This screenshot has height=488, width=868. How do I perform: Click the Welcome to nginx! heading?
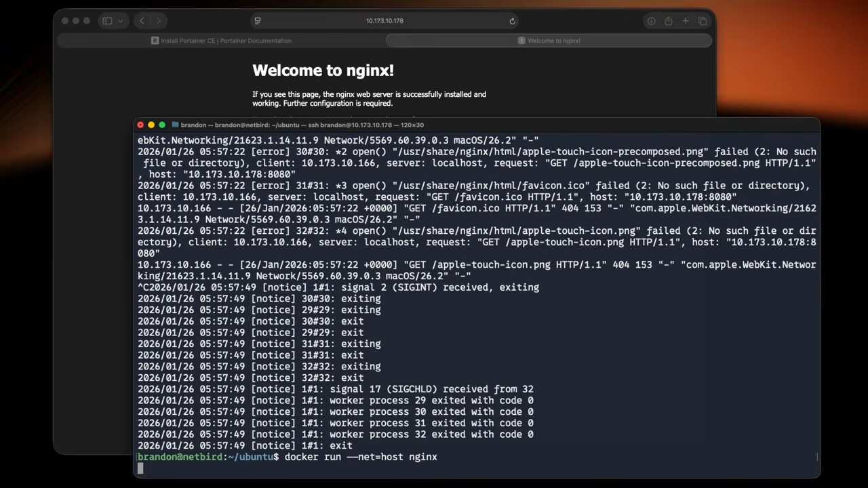click(x=323, y=70)
